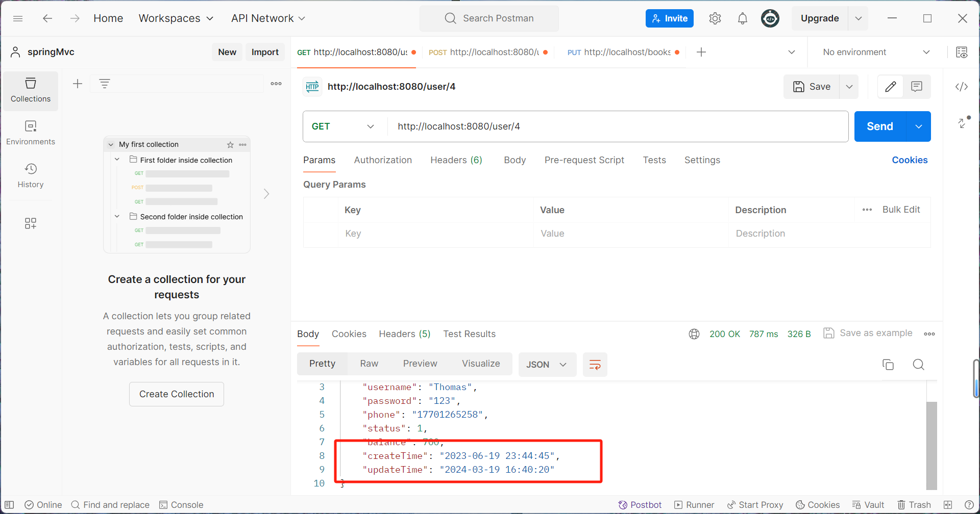The width and height of the screenshot is (980, 514).
Task: Go forward with the right arrow
Action: [75, 18]
